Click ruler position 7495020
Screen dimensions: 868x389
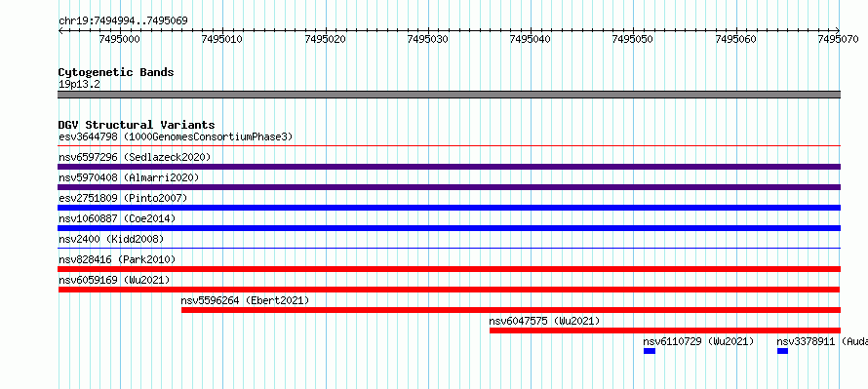[326, 39]
